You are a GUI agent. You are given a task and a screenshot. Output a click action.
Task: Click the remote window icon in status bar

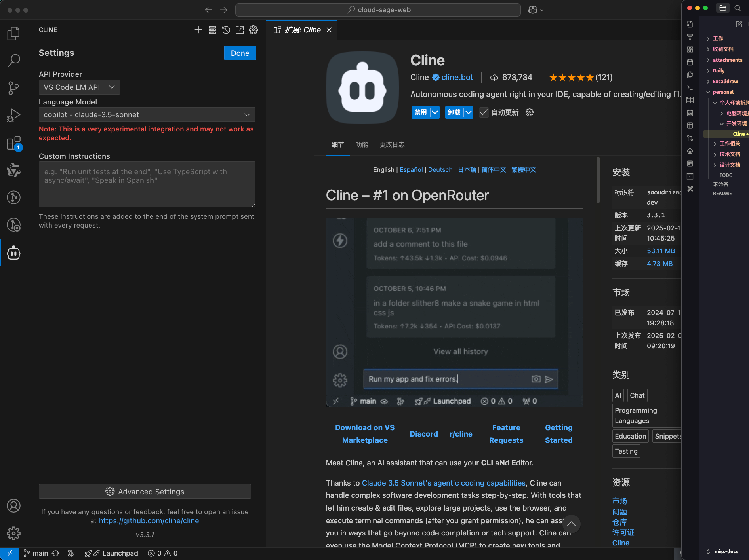(x=10, y=553)
